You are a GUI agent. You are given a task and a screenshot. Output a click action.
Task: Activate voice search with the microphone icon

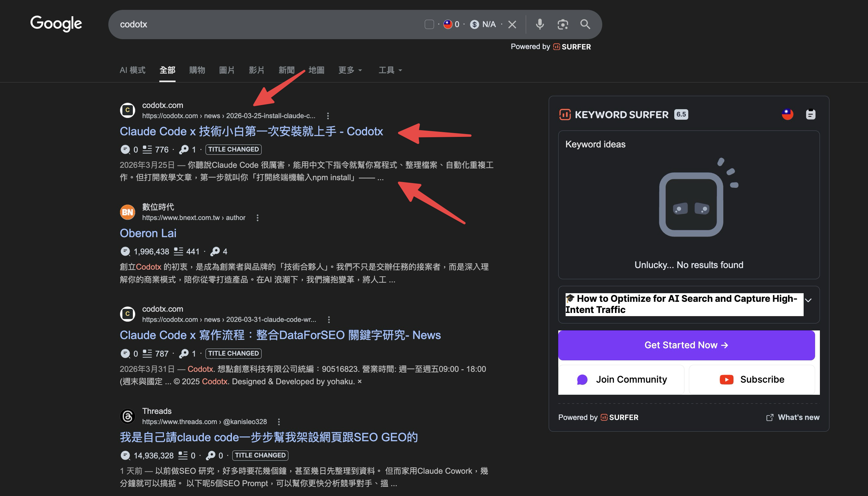(539, 24)
